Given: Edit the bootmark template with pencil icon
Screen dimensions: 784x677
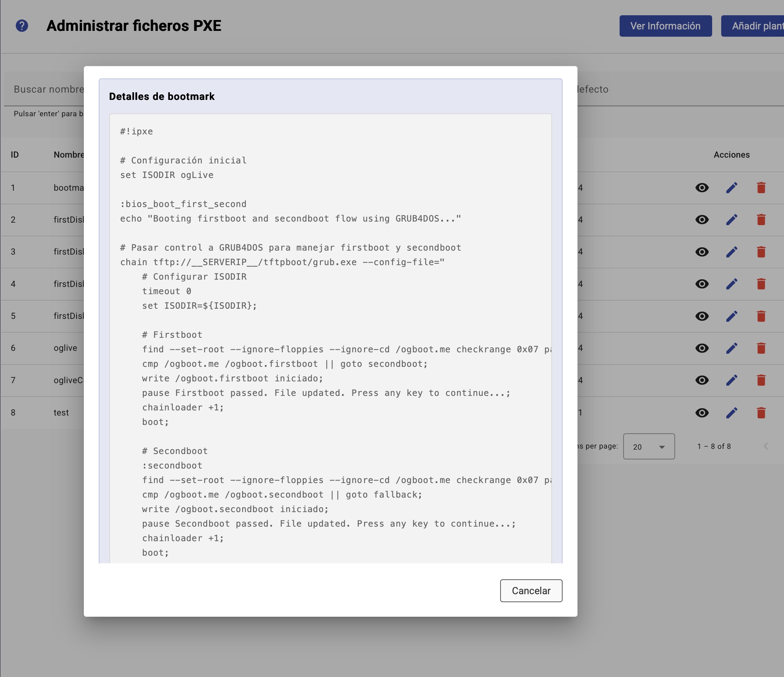Looking at the screenshot, I should tap(732, 188).
